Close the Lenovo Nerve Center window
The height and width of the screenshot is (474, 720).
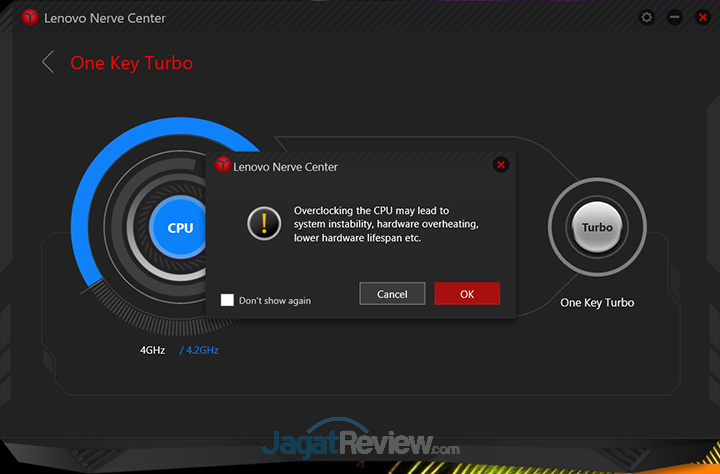coord(701,18)
